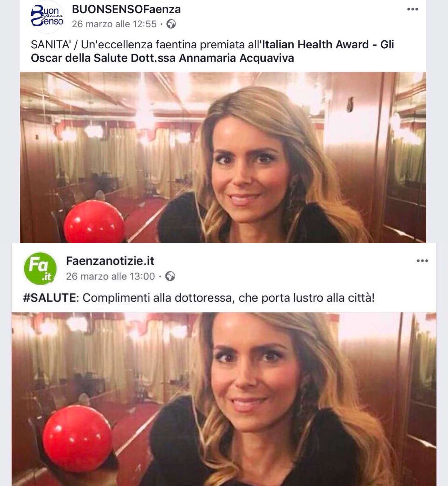Open the BUONSENSOFaenza post photo
The image size is (448, 486).
coord(223,157)
